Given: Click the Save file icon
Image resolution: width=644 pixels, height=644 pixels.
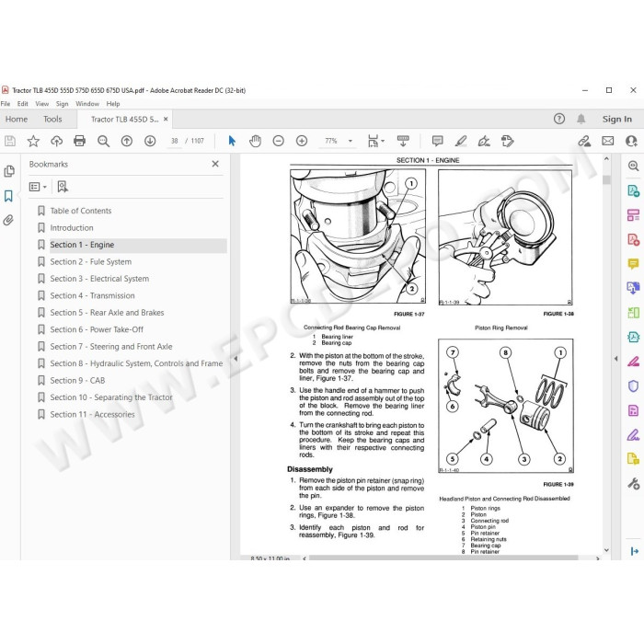Looking at the screenshot, I should [x=10, y=142].
